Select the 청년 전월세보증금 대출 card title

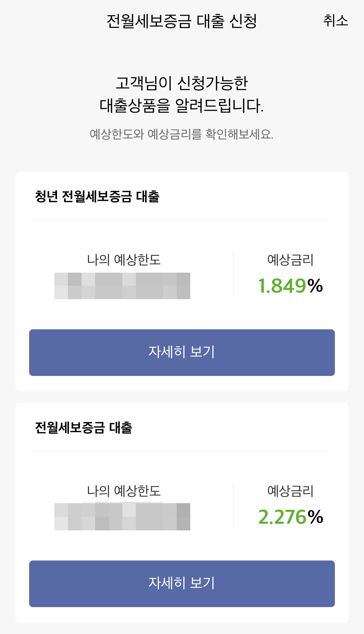pyautogui.click(x=97, y=197)
